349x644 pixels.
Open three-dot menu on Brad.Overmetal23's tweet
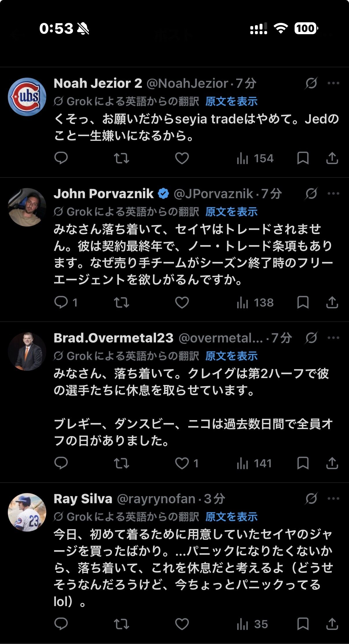click(333, 338)
